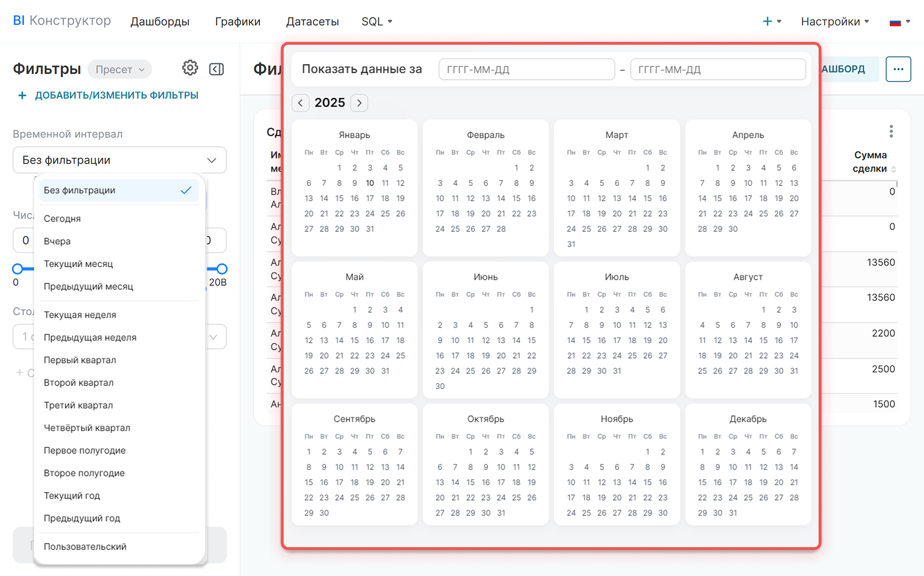The height and width of the screenshot is (576, 924).
Task: Click the right range slider handle
Action: pos(222,269)
